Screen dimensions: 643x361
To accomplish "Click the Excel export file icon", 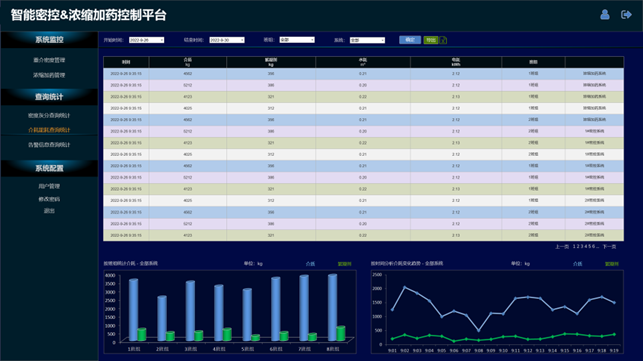I will coord(443,40).
